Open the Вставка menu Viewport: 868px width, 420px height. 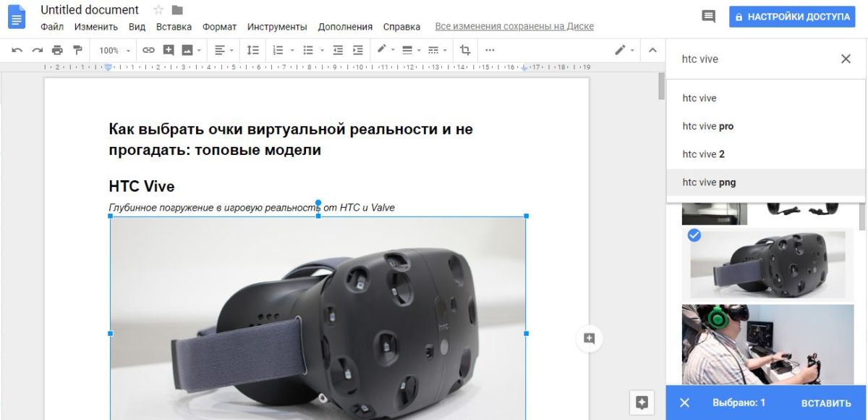pos(174,27)
